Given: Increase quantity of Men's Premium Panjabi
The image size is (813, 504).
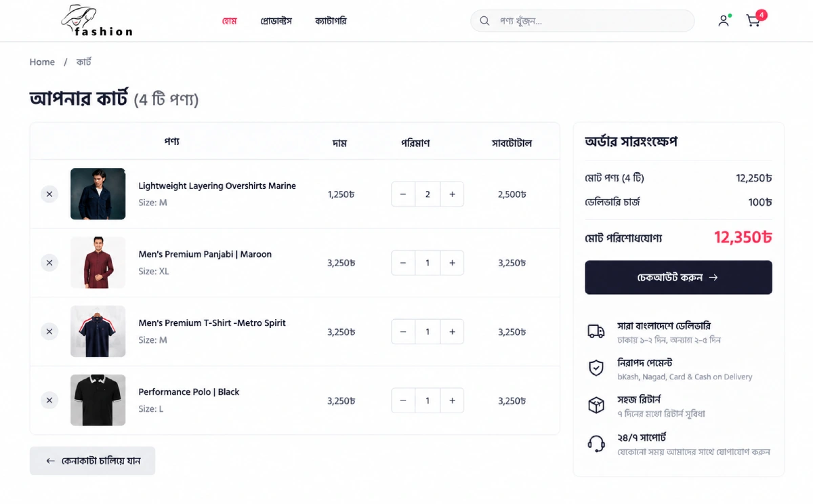Looking at the screenshot, I should click(452, 263).
